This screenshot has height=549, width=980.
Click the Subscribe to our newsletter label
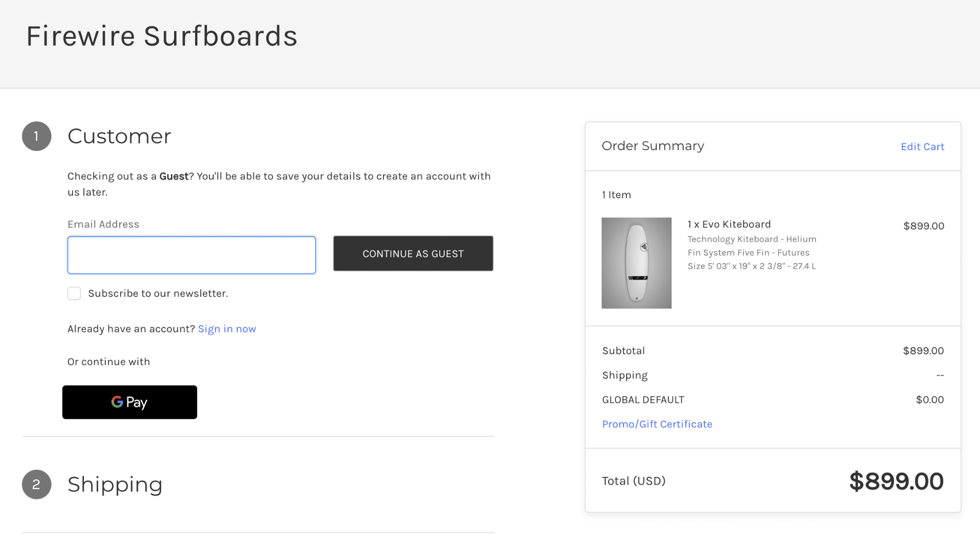(158, 293)
